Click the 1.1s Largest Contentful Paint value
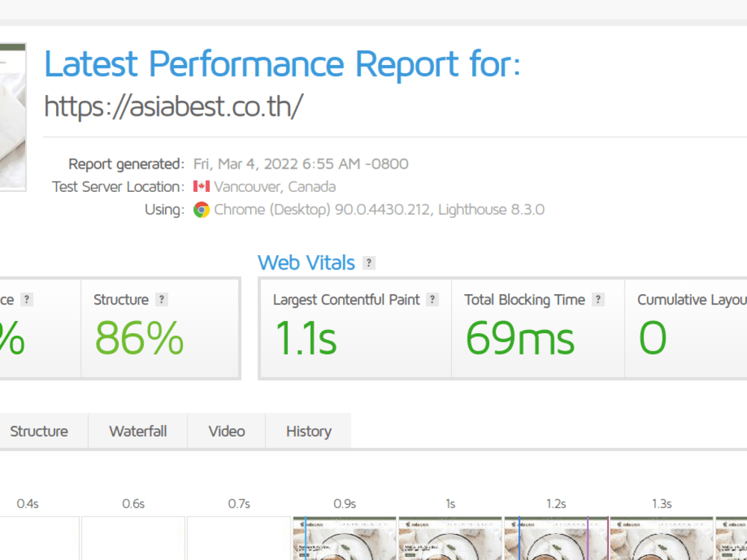The height and width of the screenshot is (560, 747). [306, 338]
